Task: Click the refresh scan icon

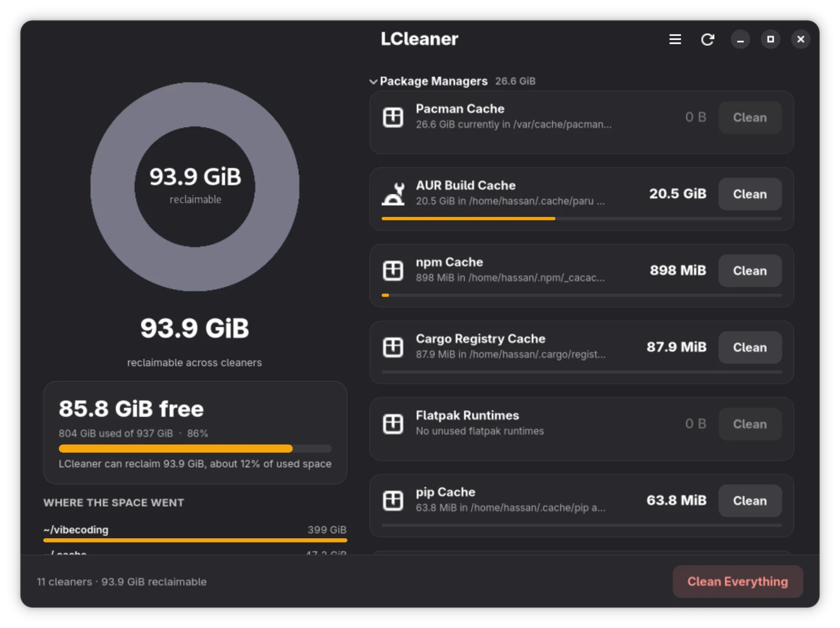Action: [x=707, y=39]
